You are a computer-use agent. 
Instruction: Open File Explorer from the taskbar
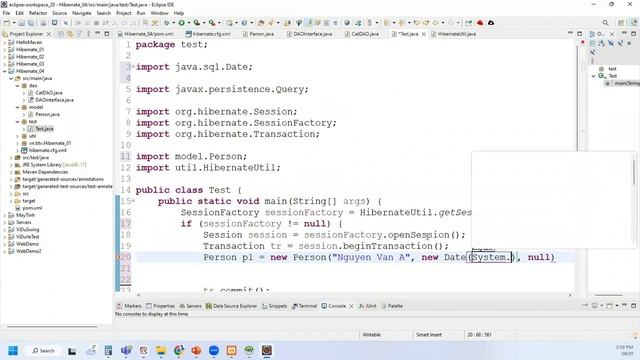(x=161, y=351)
